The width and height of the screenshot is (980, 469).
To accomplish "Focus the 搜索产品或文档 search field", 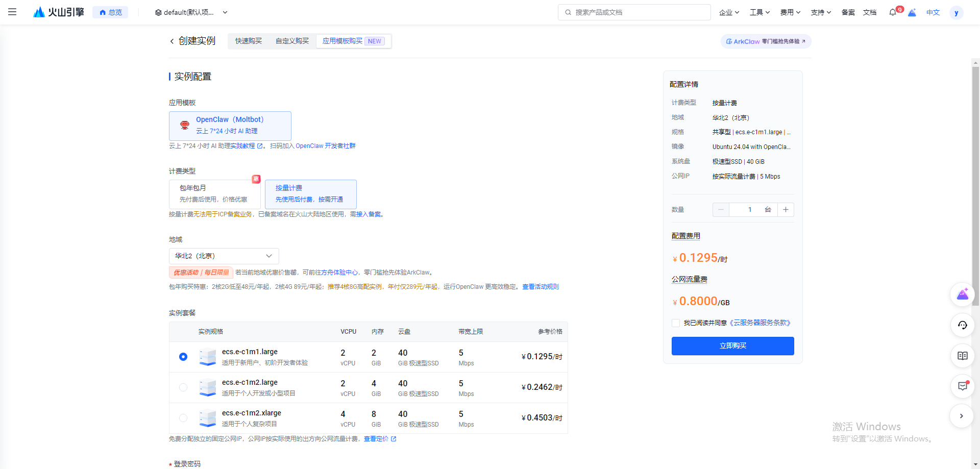I will [634, 12].
